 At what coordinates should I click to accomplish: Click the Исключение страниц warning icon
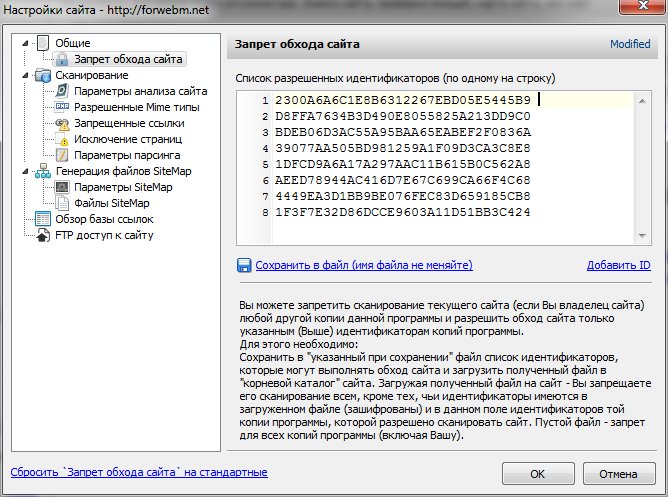(x=62, y=139)
